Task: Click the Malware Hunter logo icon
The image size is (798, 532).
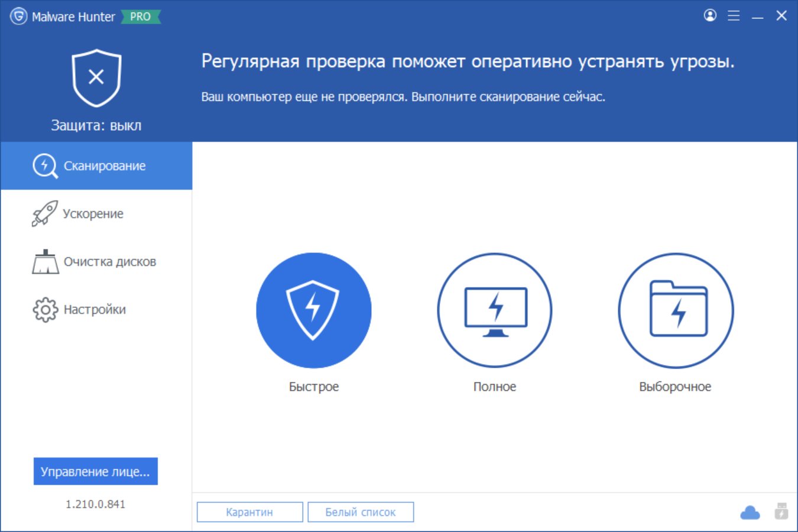Action: (x=19, y=17)
